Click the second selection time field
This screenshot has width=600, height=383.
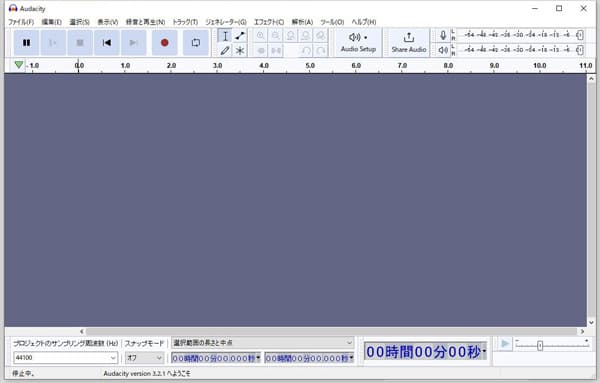[307, 358]
